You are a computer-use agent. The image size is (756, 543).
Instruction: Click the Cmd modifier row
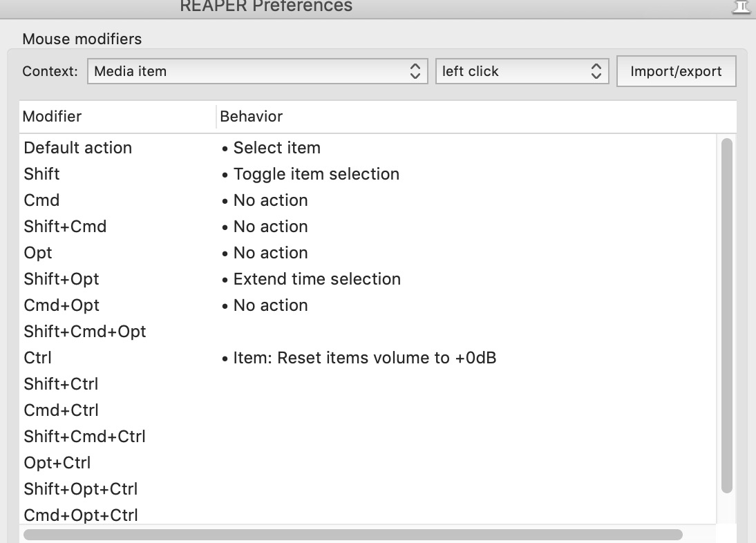(41, 200)
